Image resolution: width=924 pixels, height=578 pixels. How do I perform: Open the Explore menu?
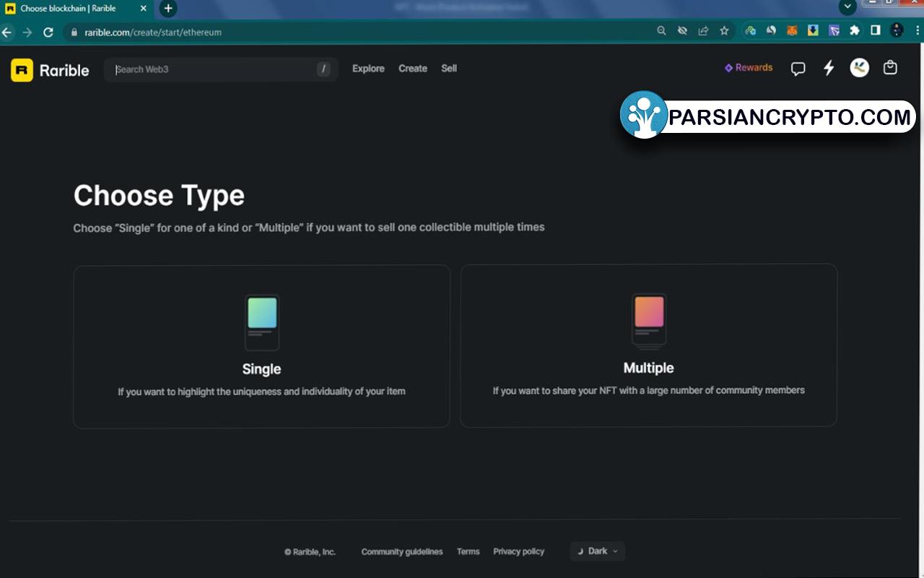368,69
